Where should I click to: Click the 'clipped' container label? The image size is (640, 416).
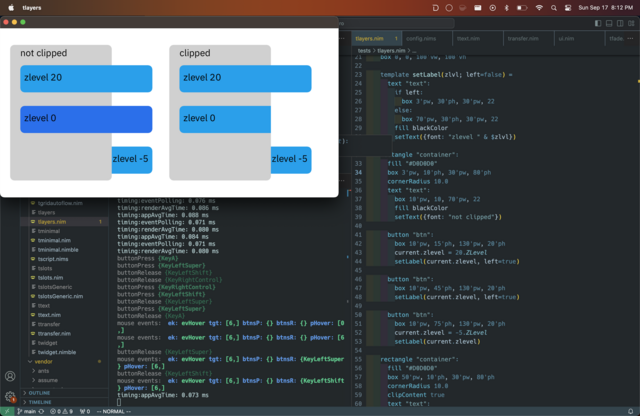195,53
